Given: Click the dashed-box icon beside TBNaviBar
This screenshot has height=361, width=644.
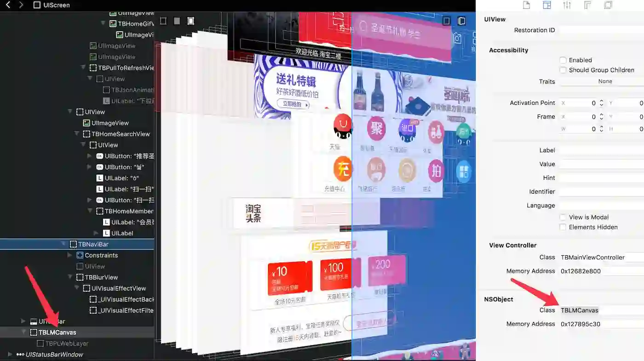Looking at the screenshot, I should coord(73,244).
